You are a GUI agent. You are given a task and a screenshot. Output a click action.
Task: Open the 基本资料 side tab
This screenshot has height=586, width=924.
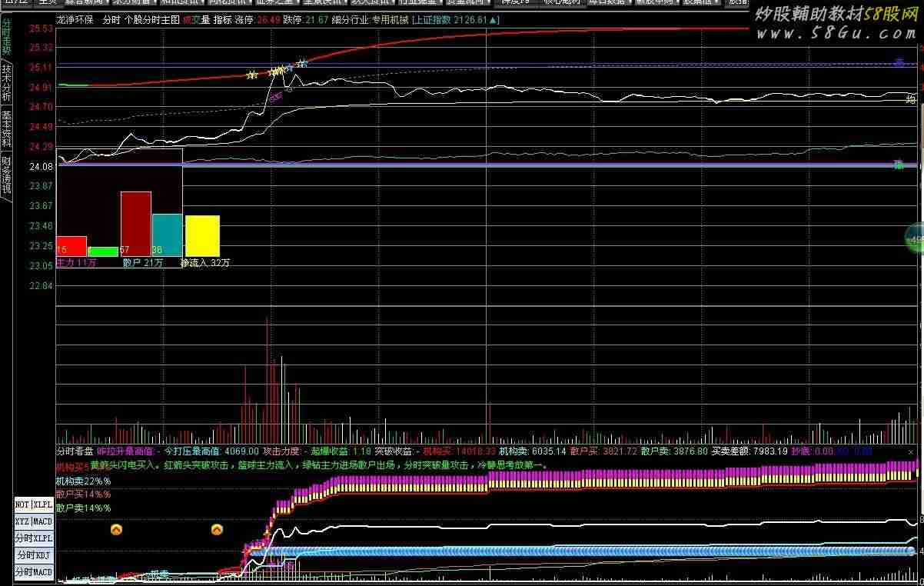pyautogui.click(x=6, y=129)
